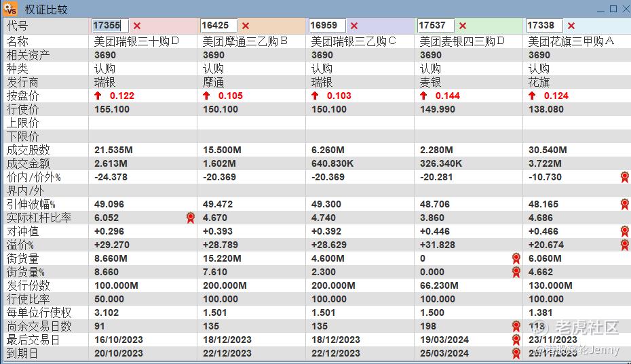
Task: Click the 成交股数 row label
Action: [x=28, y=150]
